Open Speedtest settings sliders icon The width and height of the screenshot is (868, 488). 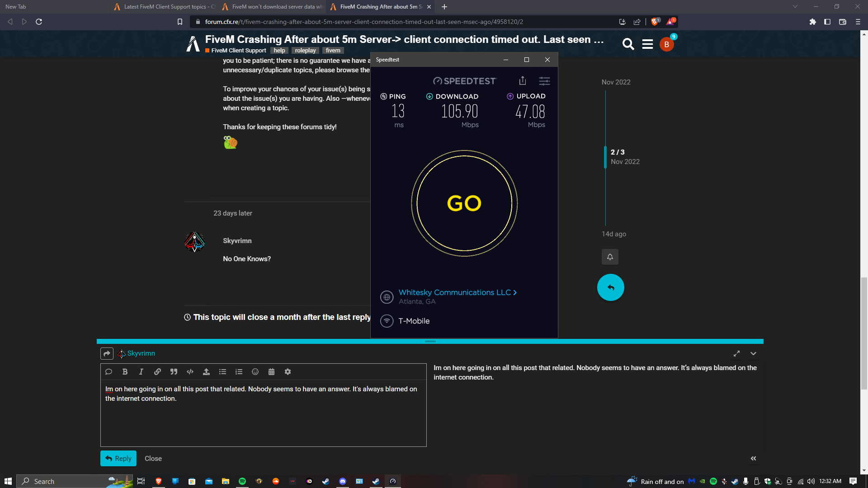point(544,81)
